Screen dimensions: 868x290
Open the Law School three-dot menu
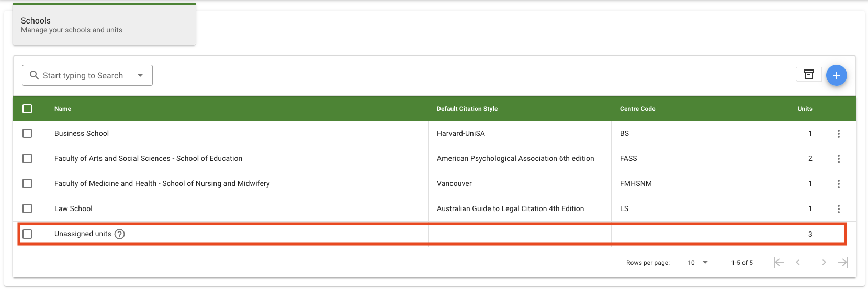pyautogui.click(x=838, y=209)
